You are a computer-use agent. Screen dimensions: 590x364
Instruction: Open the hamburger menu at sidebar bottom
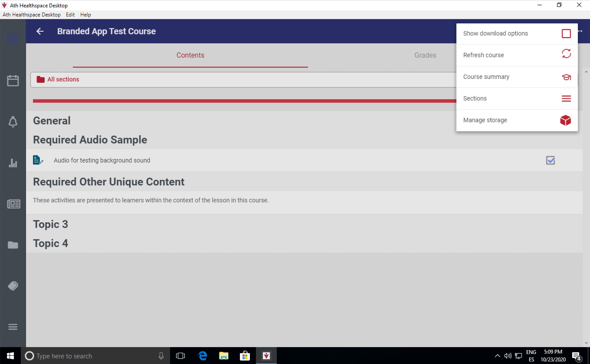point(13,327)
